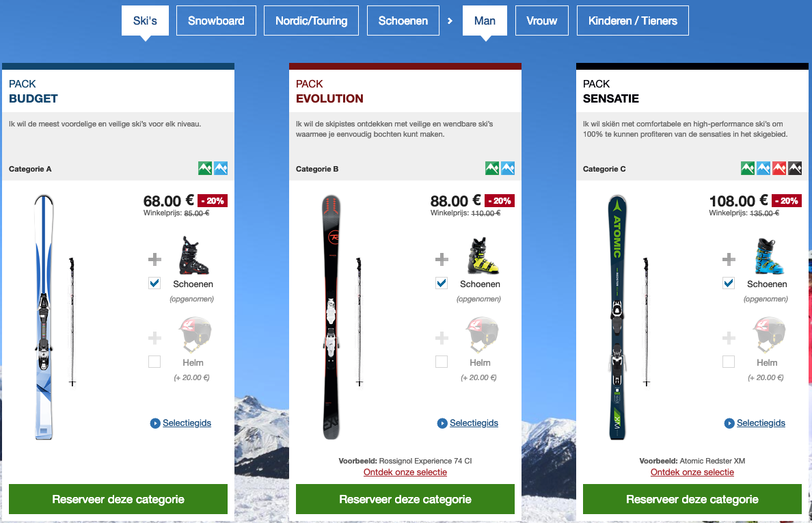Click the blue slope icon in Evolution pack

point(508,168)
